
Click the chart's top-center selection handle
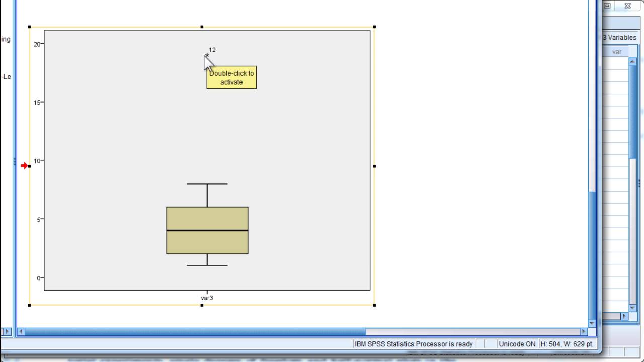point(202,27)
